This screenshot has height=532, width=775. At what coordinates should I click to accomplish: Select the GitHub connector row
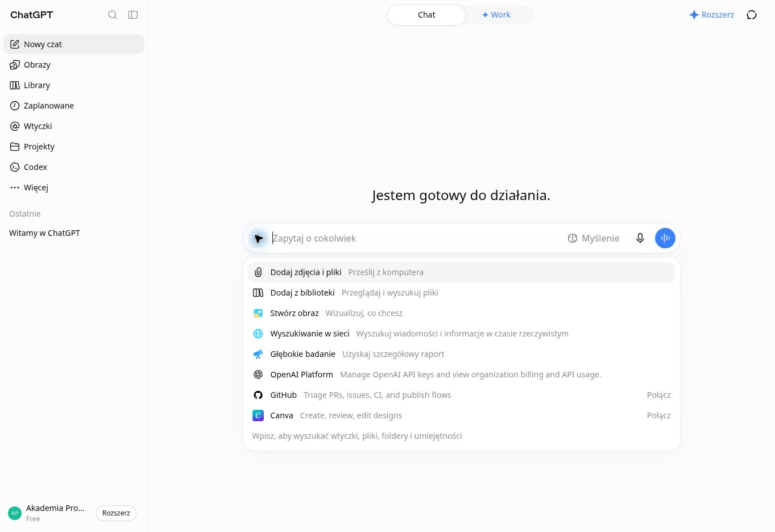(x=462, y=395)
